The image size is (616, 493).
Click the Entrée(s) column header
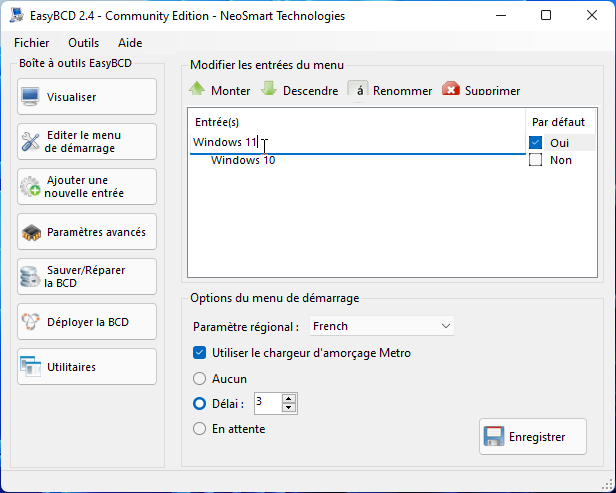(217, 122)
